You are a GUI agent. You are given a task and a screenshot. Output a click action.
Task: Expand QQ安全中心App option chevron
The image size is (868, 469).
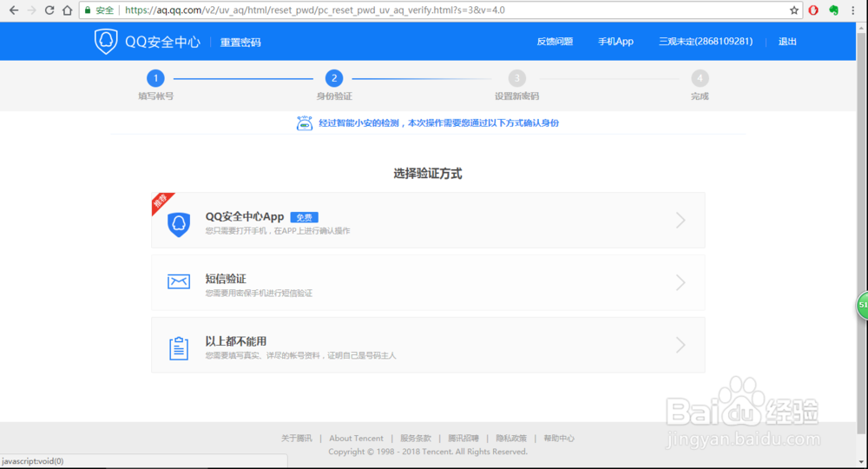tap(681, 221)
